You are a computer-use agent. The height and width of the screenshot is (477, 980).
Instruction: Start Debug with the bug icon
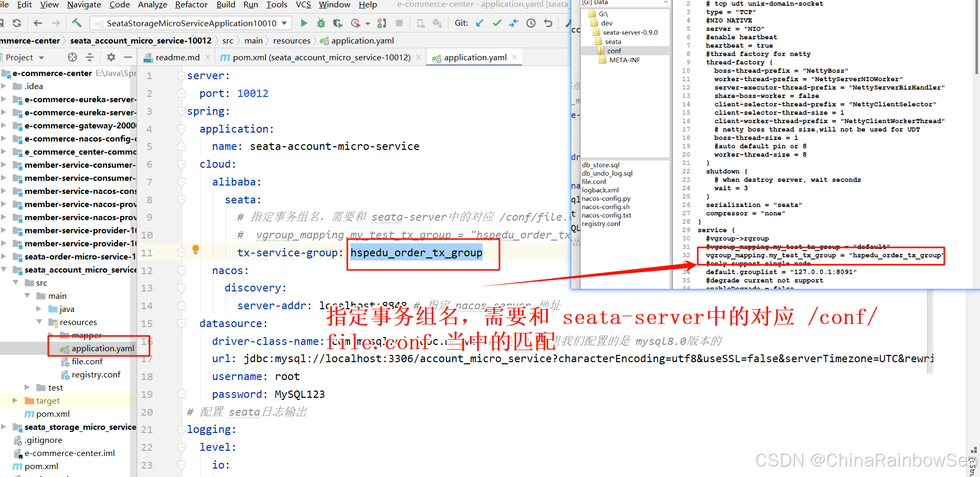tap(321, 23)
